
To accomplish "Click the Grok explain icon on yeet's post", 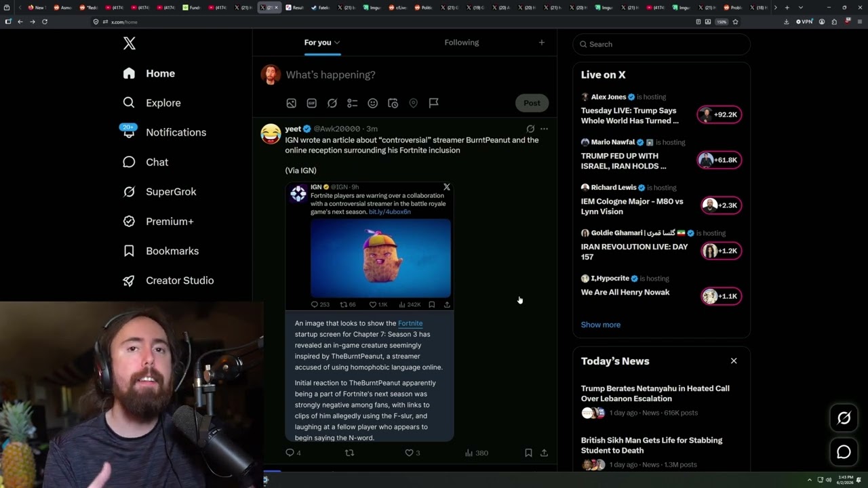I will coord(530,129).
